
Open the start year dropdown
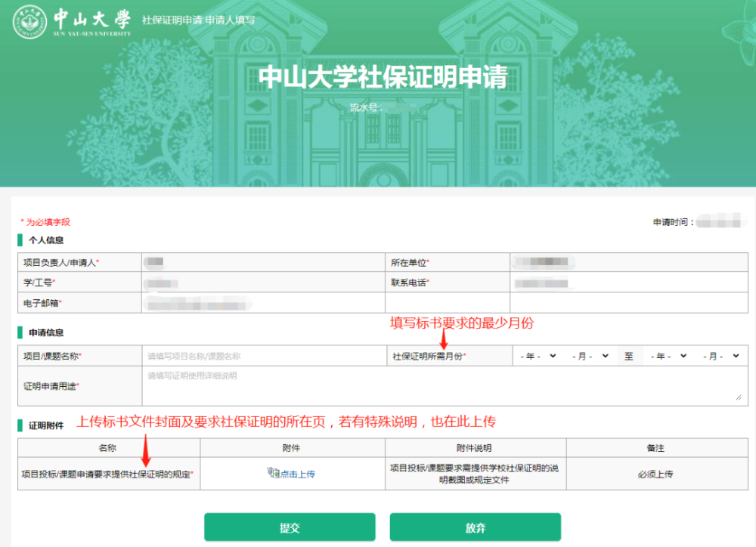click(x=538, y=356)
